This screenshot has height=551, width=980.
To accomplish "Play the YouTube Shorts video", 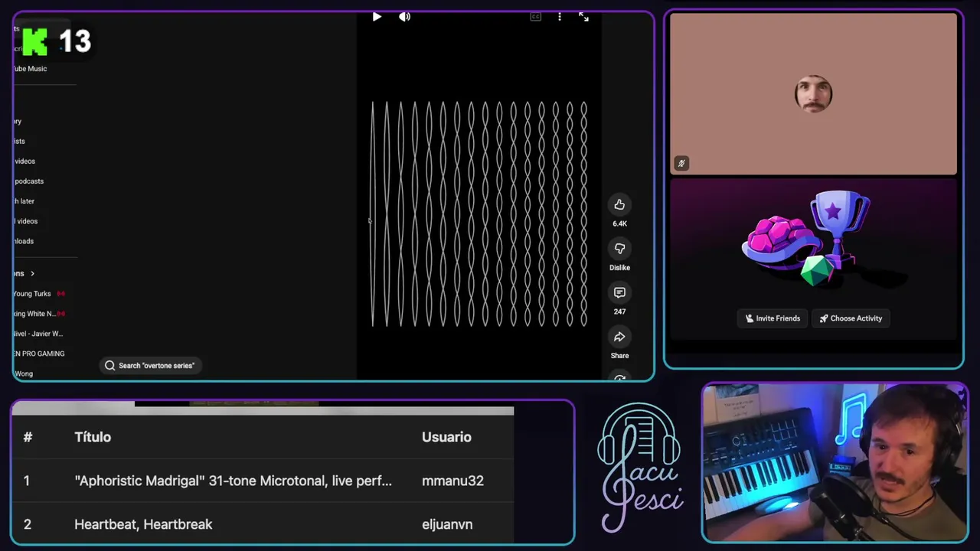I will pyautogui.click(x=377, y=17).
